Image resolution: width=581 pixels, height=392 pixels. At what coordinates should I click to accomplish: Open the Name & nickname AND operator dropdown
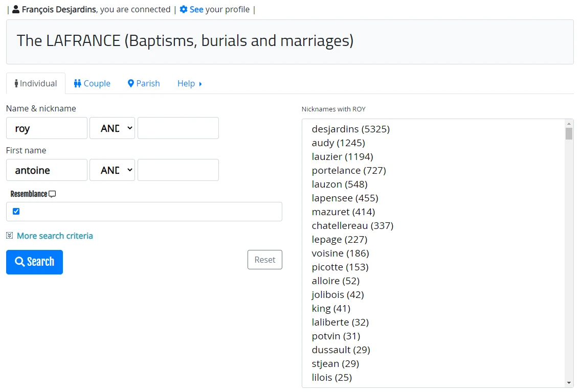coord(113,128)
